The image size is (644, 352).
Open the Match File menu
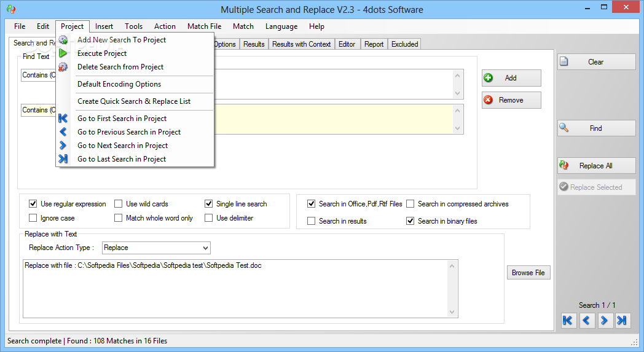[204, 26]
